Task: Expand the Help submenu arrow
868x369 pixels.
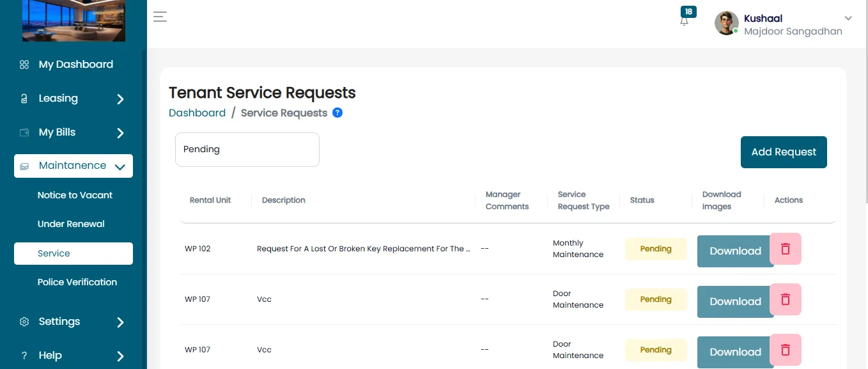Action: [120, 356]
